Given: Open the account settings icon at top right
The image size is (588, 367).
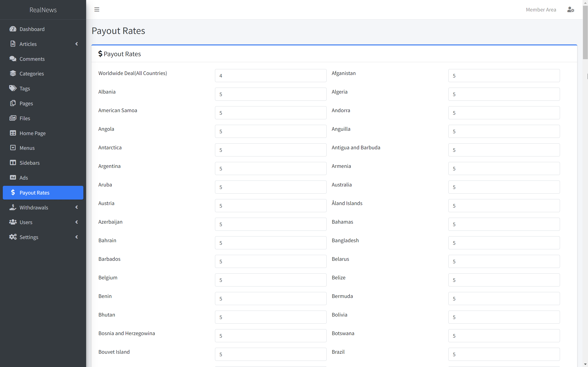Looking at the screenshot, I should (571, 9).
